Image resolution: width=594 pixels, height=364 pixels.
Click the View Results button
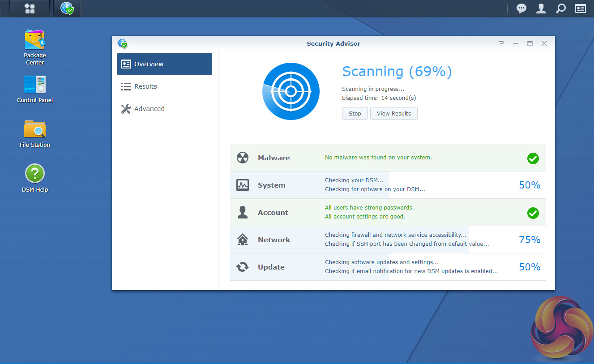coord(393,113)
